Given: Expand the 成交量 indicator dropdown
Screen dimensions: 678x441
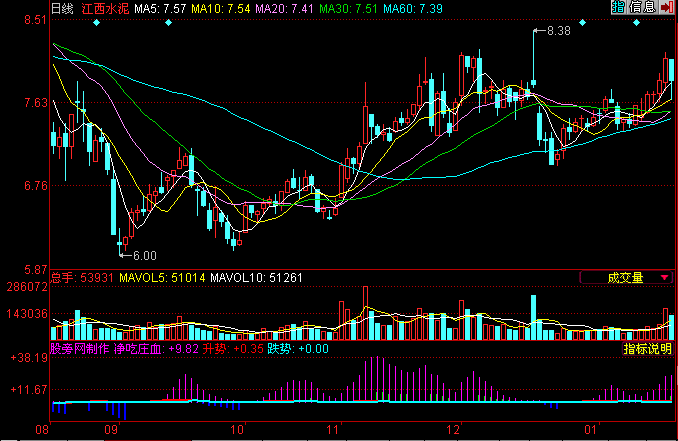Looking at the screenshot, I should 626,277.
